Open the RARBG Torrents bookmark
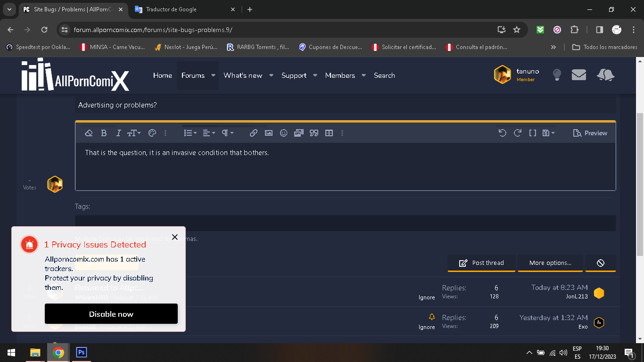 [258, 47]
